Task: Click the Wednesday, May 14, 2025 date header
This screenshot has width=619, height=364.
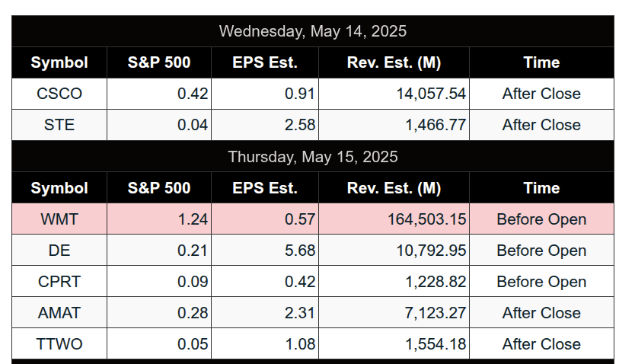Action: [312, 31]
